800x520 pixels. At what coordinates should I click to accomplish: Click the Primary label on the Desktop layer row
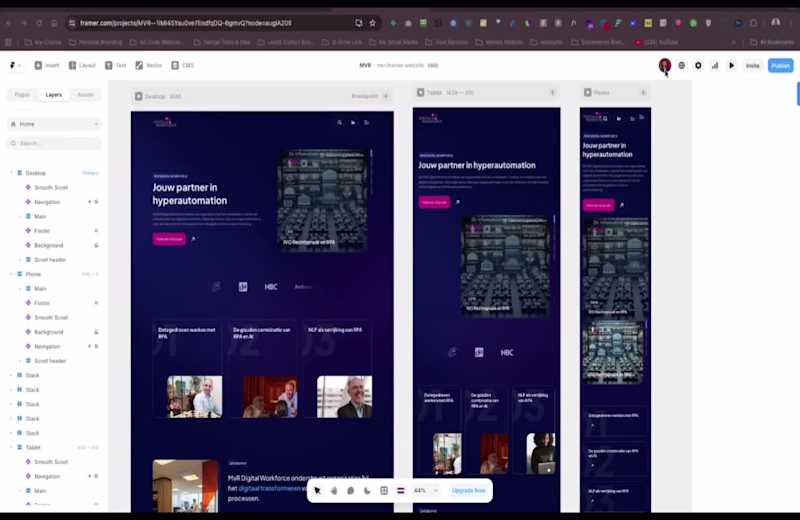pos(90,173)
